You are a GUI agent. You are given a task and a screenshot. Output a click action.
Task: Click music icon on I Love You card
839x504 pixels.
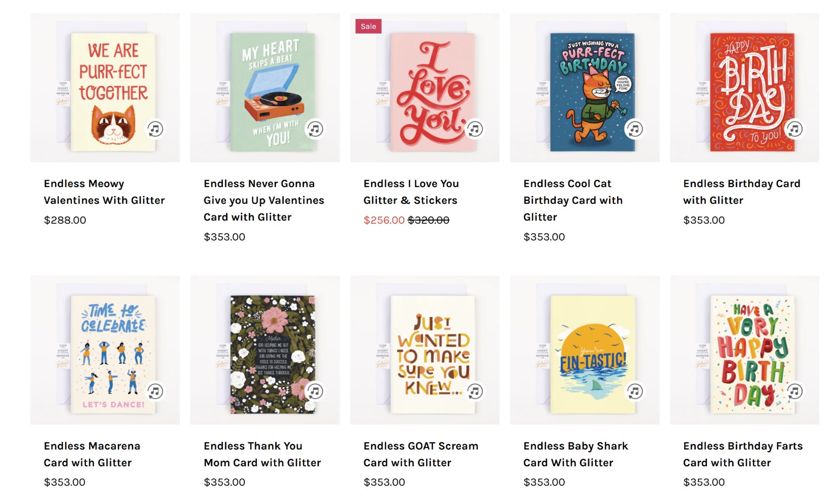coord(475,129)
